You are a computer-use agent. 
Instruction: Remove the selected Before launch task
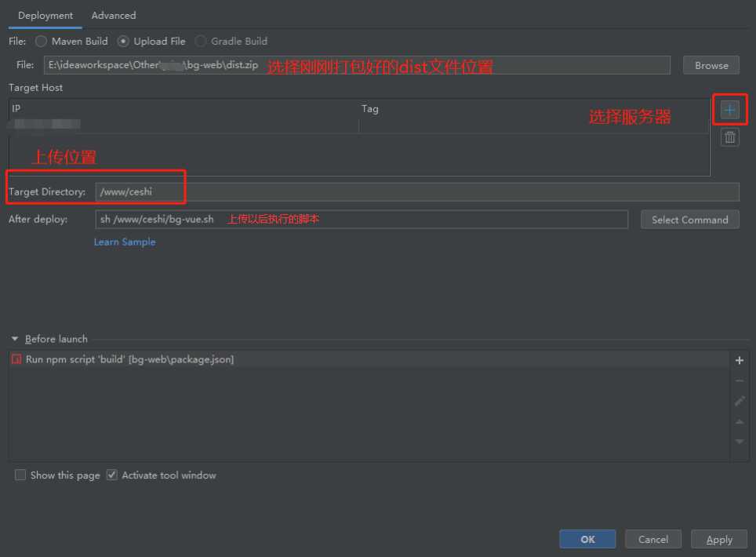739,380
